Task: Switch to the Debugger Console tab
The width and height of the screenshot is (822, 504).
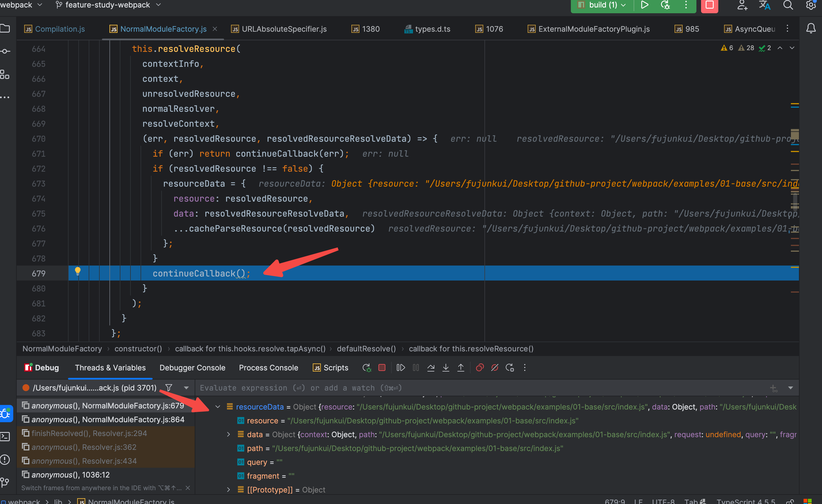Action: tap(192, 367)
